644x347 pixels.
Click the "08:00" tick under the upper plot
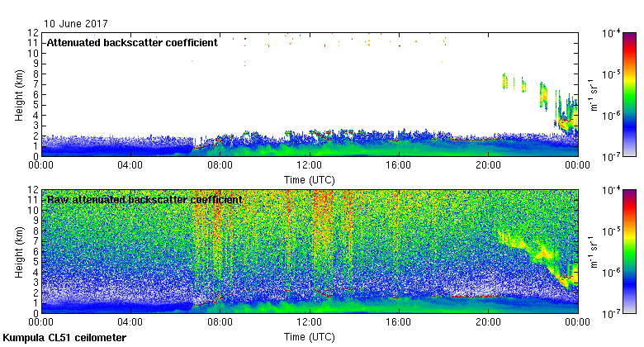pyautogui.click(x=220, y=165)
